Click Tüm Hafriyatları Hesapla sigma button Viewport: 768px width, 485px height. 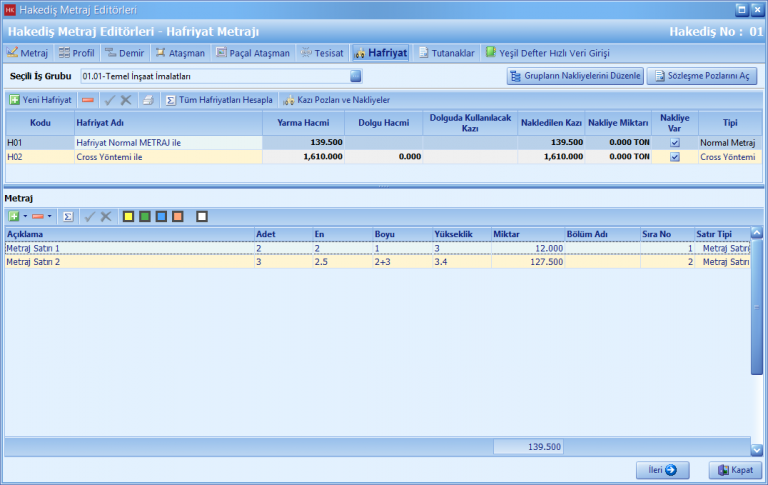pos(219,100)
